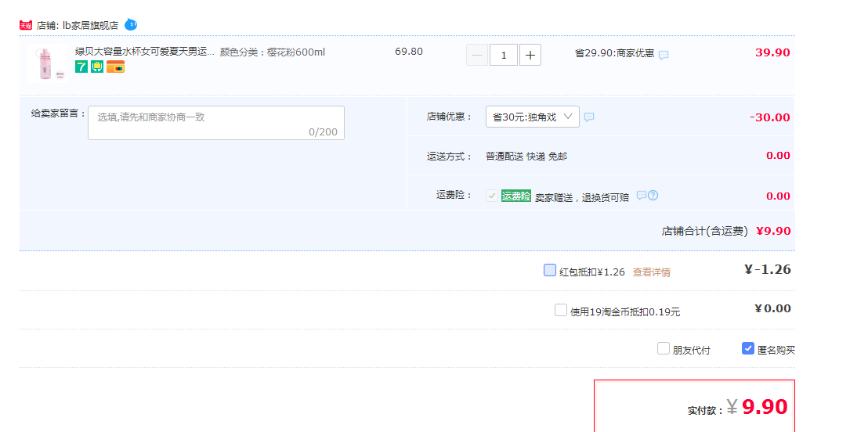Click the unit price 69.80
868x432 pixels.
(409, 52)
